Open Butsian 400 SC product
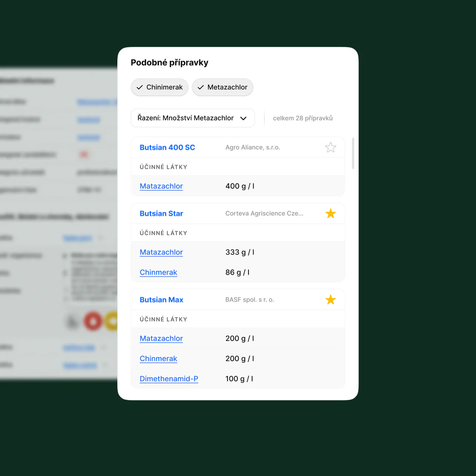476x476 pixels. (x=167, y=148)
